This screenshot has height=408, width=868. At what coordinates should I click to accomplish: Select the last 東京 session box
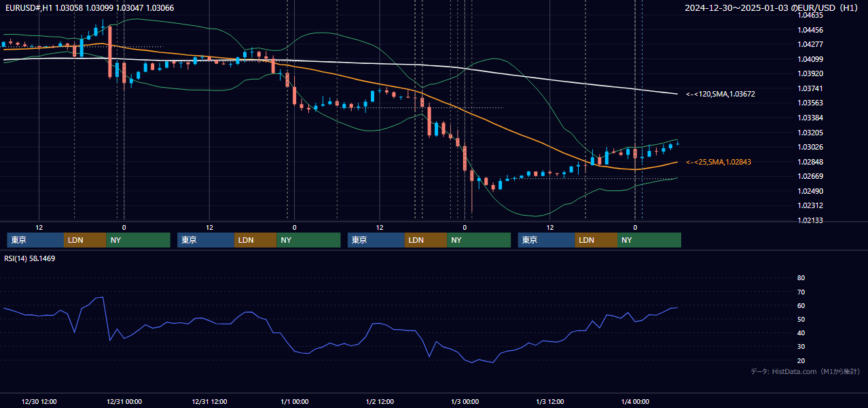[x=547, y=240]
